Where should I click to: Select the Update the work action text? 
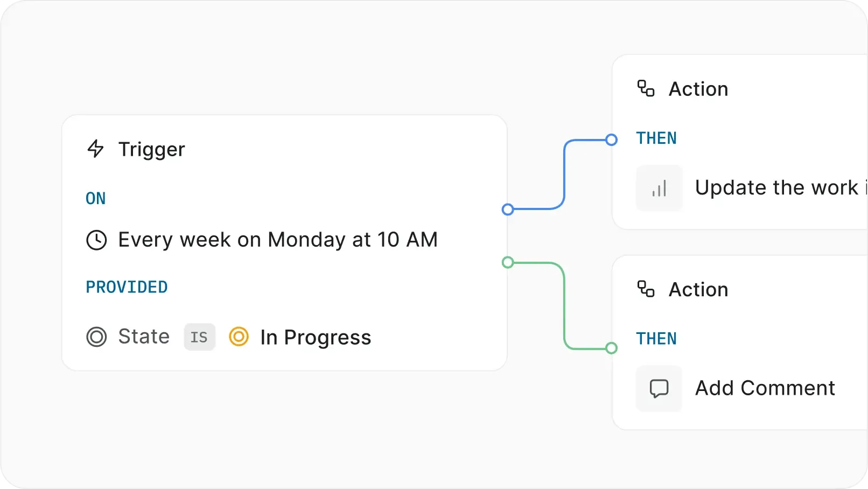coord(777,187)
